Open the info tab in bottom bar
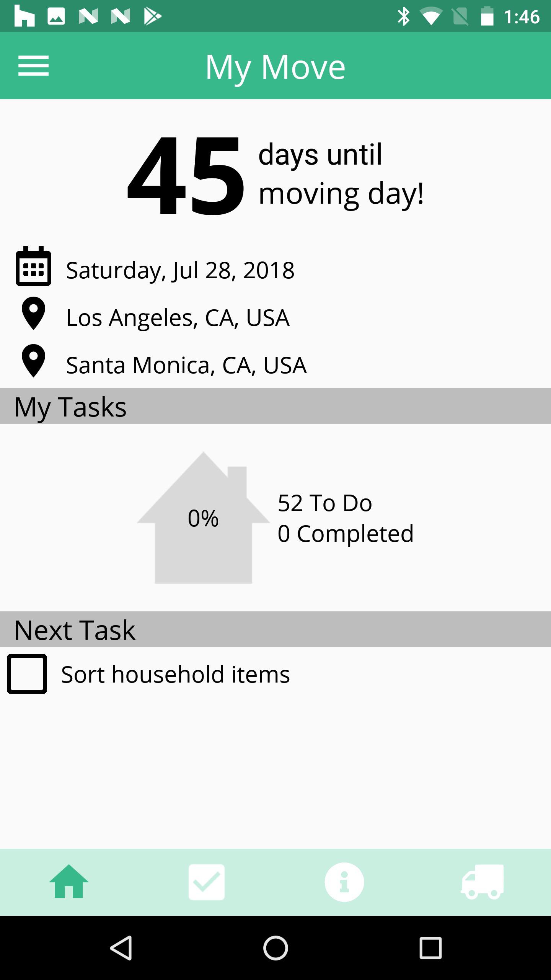 click(x=344, y=882)
